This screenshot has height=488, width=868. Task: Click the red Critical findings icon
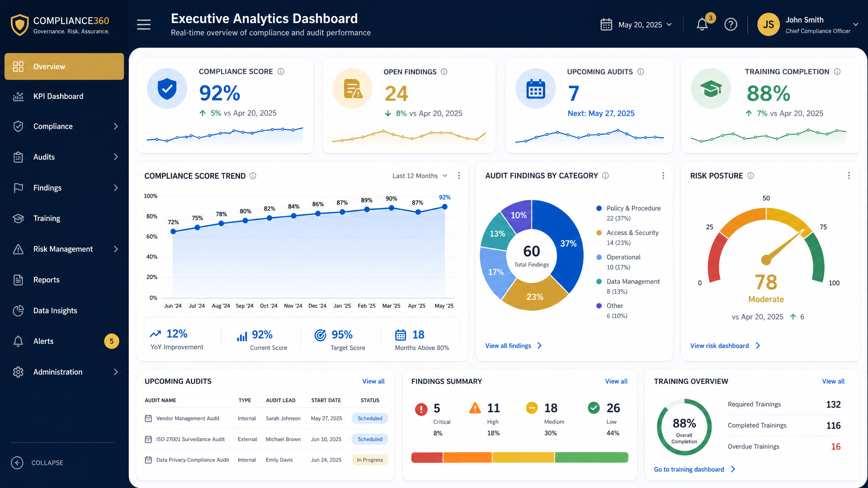421,409
